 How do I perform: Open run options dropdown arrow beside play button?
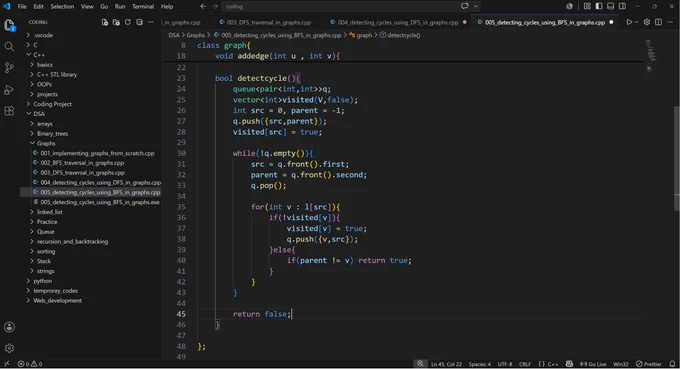637,22
